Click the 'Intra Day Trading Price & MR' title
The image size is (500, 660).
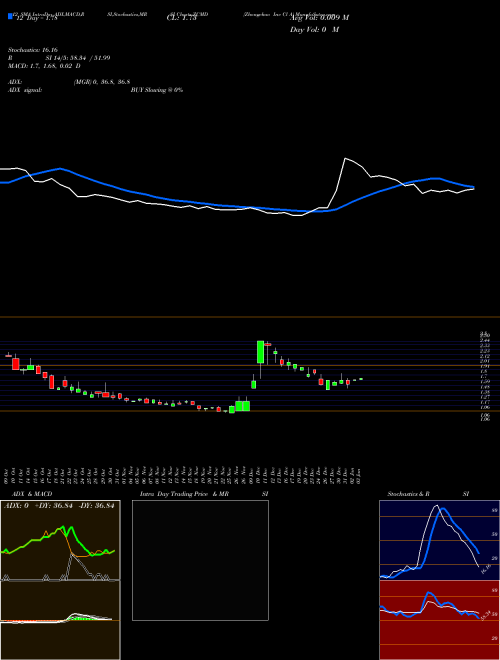coord(184,494)
